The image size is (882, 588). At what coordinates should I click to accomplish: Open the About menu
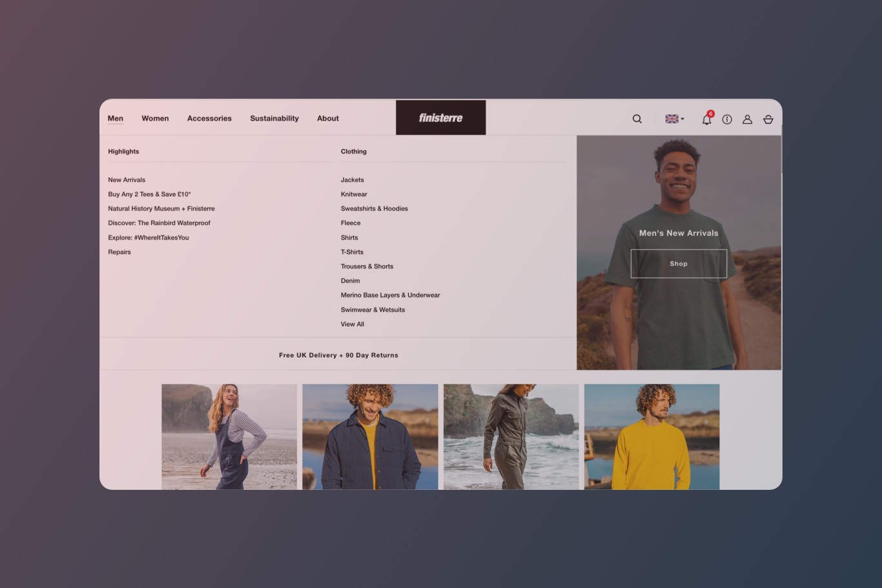327,118
